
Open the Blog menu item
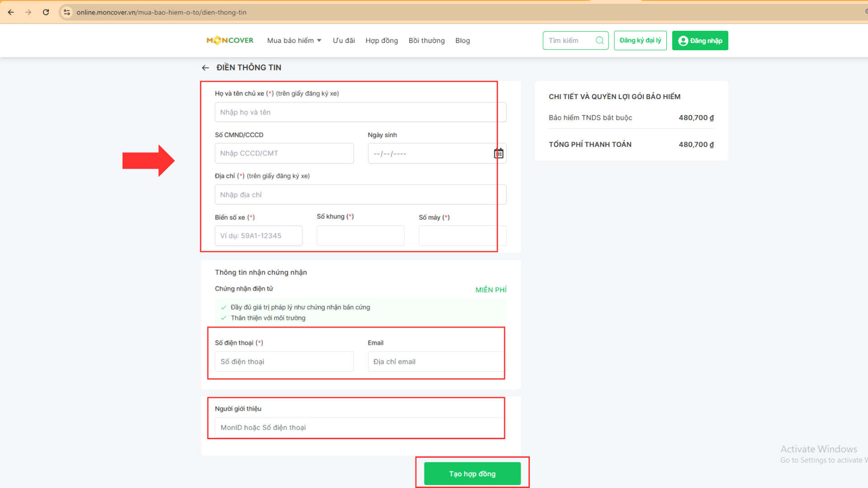462,41
